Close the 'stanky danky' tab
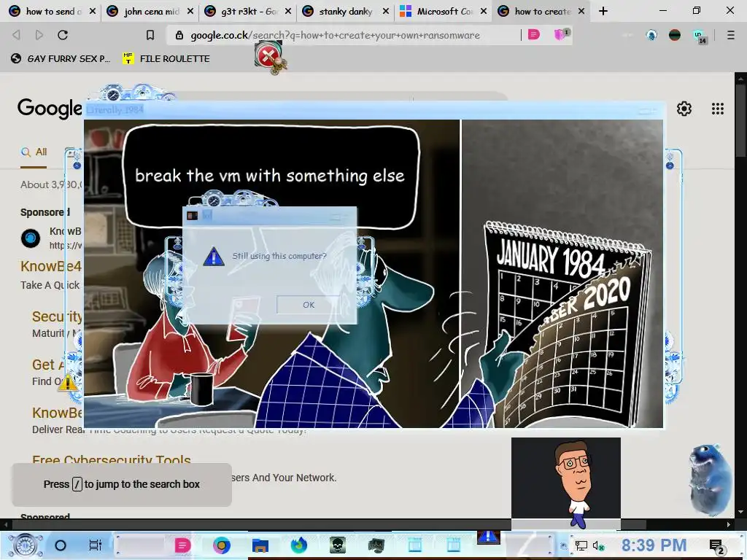The width and height of the screenshot is (747, 560). (x=386, y=11)
